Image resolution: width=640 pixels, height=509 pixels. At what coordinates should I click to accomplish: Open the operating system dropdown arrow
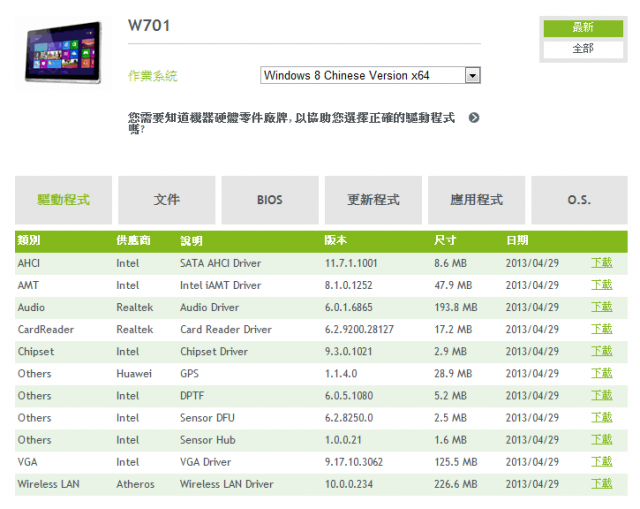tap(472, 76)
